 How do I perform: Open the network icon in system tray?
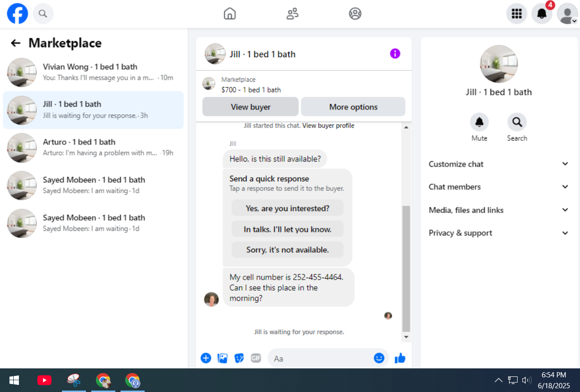click(x=513, y=380)
